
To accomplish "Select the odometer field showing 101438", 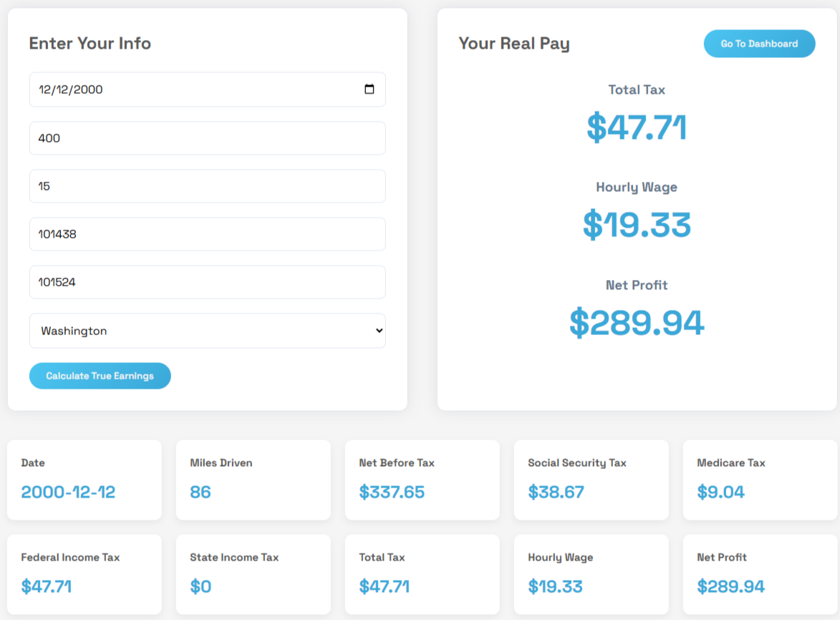I will click(x=208, y=234).
